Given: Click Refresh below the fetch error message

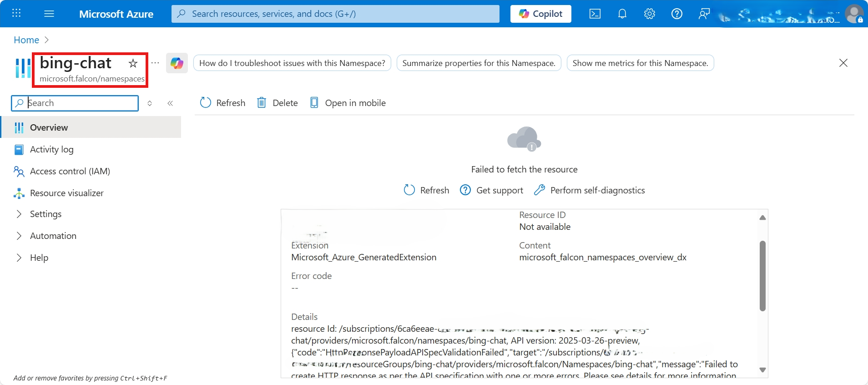Looking at the screenshot, I should [x=427, y=190].
